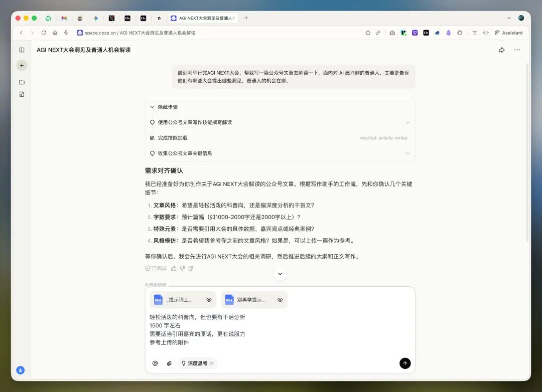Open the extensions puzzle piece menu
The height and width of the screenshot is (392, 542).
(x=460, y=33)
